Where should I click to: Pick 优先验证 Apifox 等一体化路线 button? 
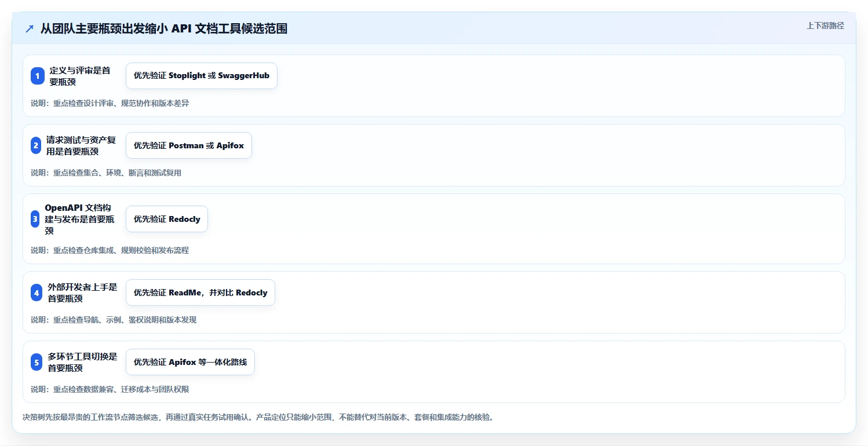(190, 362)
